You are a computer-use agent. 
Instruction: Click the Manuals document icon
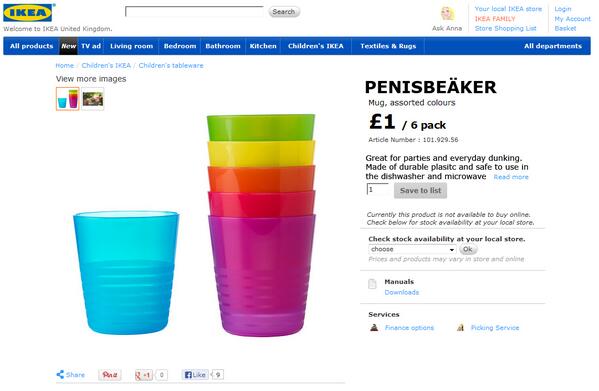pyautogui.click(x=372, y=284)
